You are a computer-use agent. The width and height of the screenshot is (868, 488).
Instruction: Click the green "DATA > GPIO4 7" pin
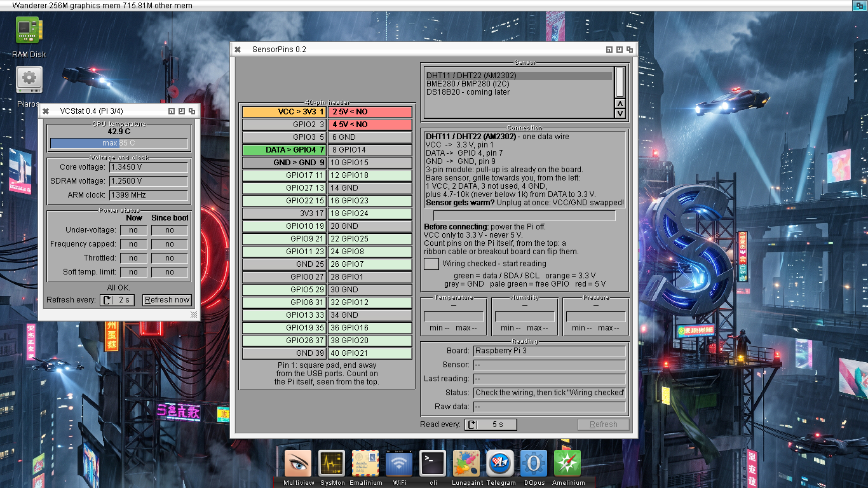click(x=284, y=150)
